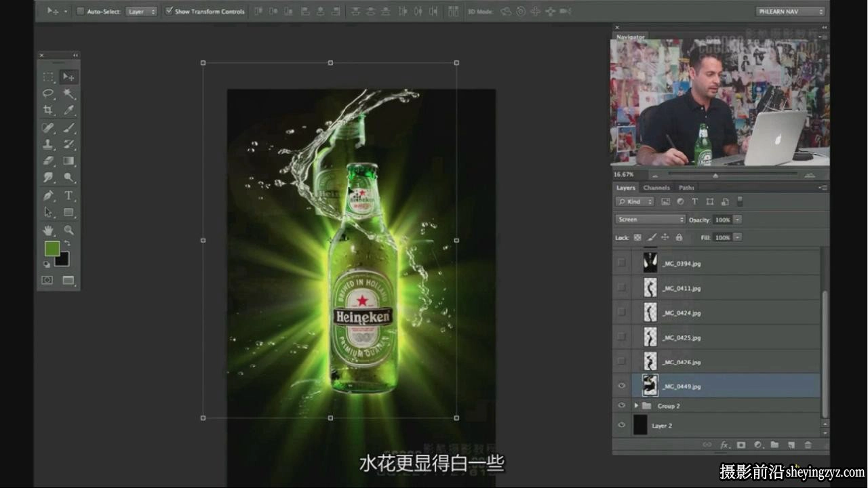The height and width of the screenshot is (488, 868).
Task: Add a layer mask
Action: (741, 445)
